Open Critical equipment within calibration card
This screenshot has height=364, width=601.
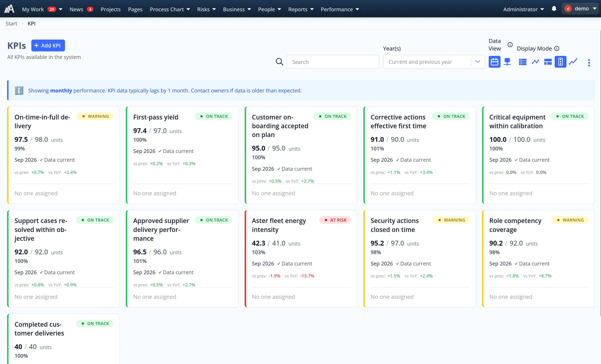click(538, 155)
